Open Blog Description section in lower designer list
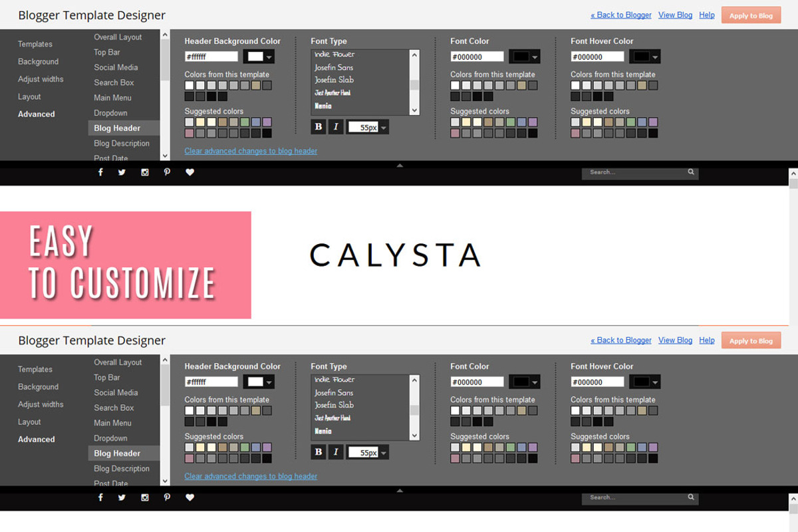The height and width of the screenshot is (532, 798). pos(122,469)
